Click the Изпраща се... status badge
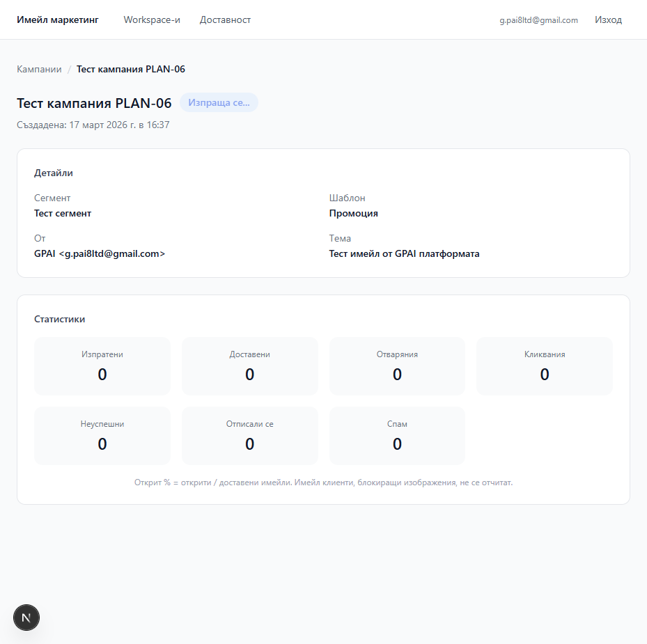Viewport: 647px width, 644px height. point(219,102)
